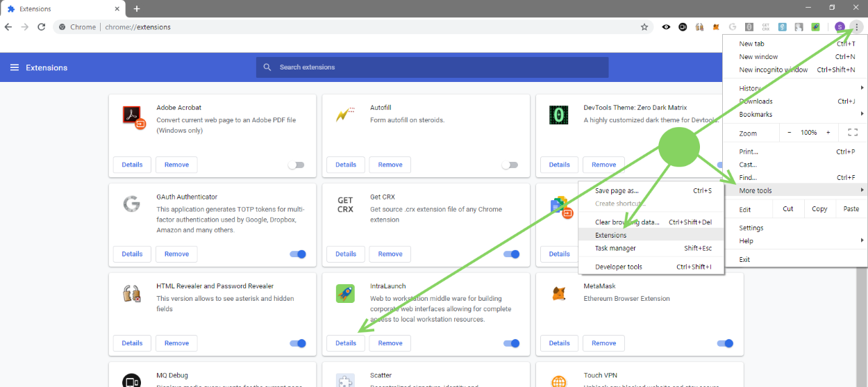The width and height of the screenshot is (868, 387).
Task: Remove the Adobe Acrobat extension
Action: click(176, 165)
